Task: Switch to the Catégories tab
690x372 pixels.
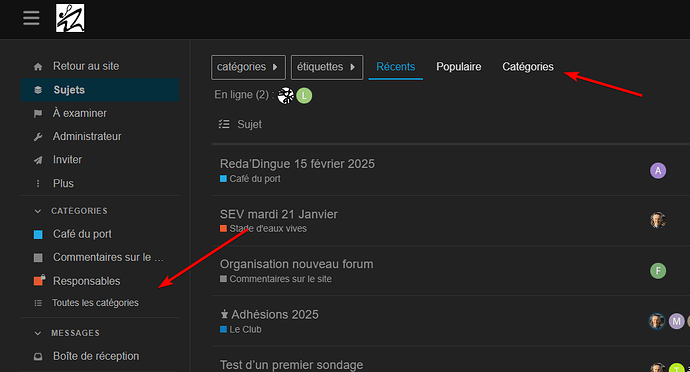Action: pos(528,67)
